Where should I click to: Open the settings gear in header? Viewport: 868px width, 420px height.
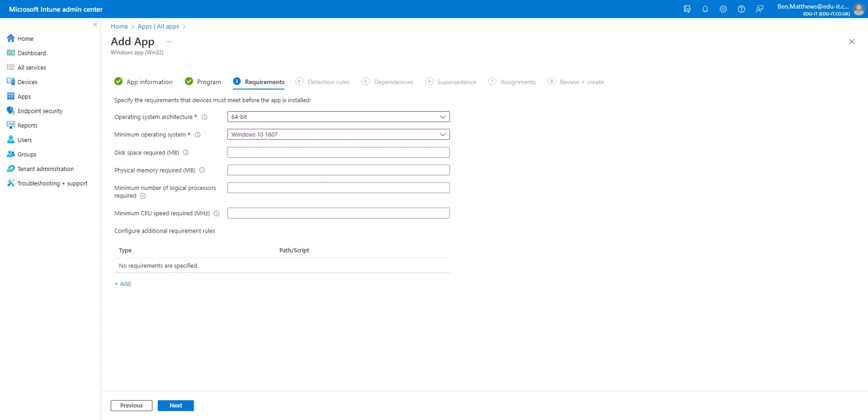pos(723,9)
